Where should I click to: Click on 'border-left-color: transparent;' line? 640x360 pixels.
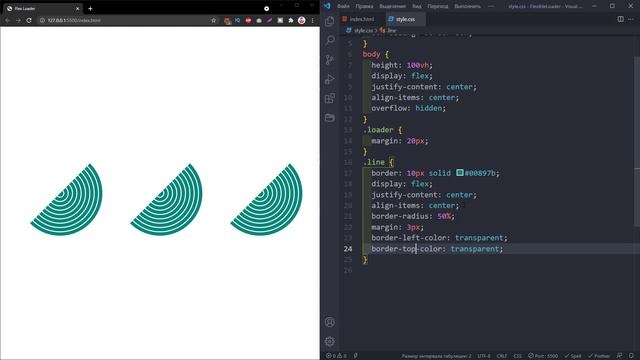click(439, 238)
